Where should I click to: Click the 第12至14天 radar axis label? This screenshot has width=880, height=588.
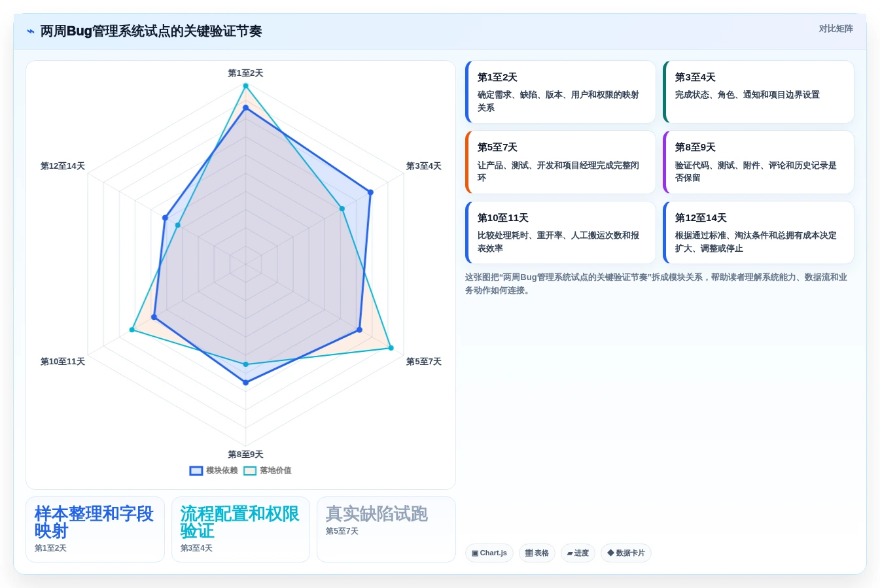click(63, 166)
